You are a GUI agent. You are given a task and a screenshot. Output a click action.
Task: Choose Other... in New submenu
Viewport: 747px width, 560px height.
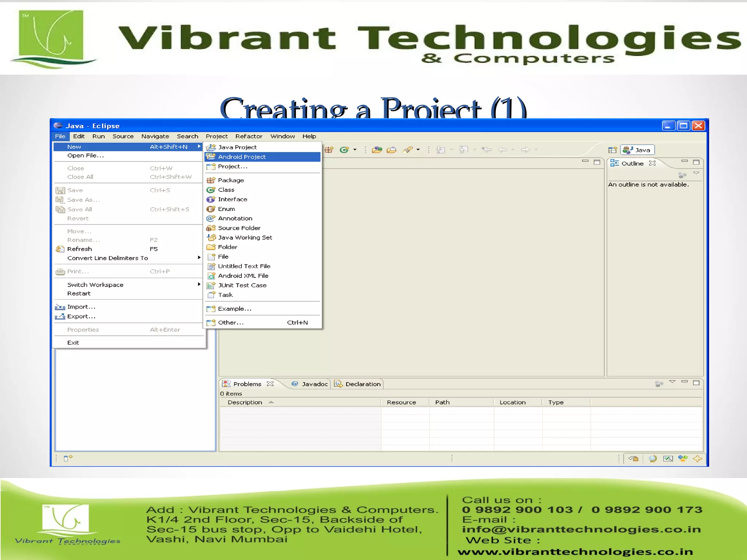231,323
